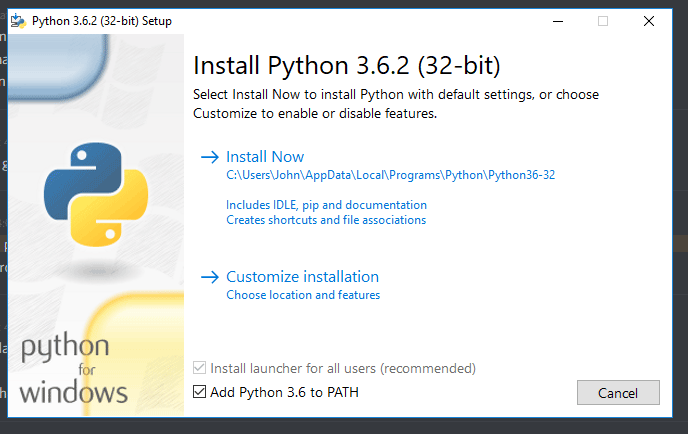This screenshot has height=434, width=688.
Task: Toggle the Install launcher for all users checkbox
Action: pos(200,369)
